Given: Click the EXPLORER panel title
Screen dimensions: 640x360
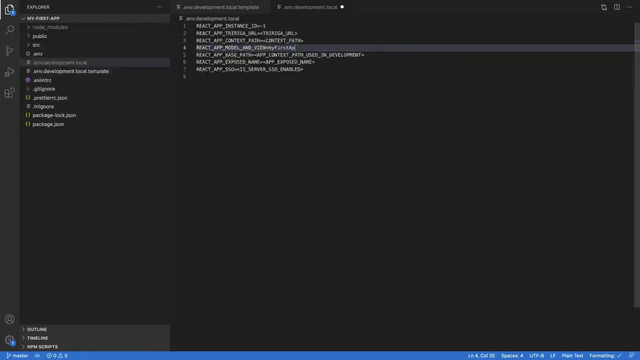Looking at the screenshot, I should pyautogui.click(x=38, y=7).
